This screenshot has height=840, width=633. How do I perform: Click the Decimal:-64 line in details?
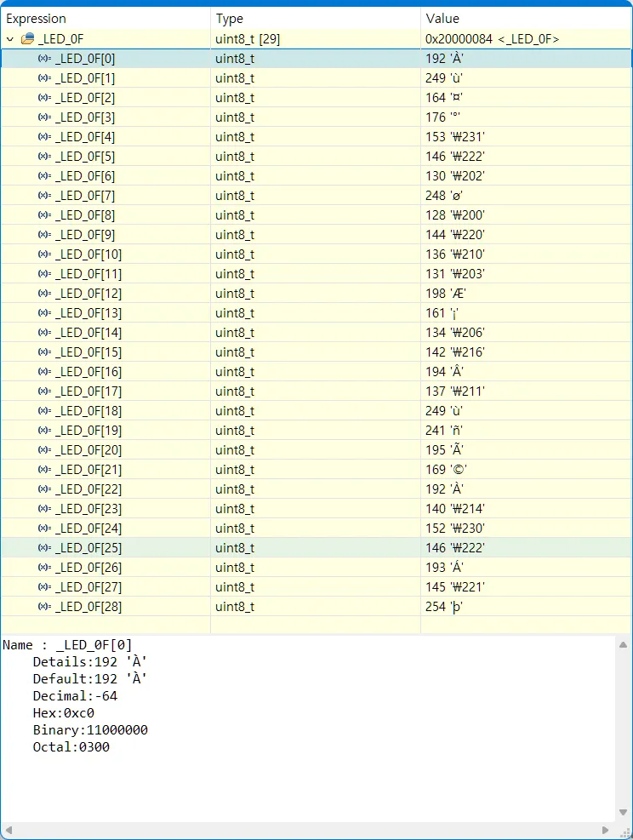(x=75, y=696)
